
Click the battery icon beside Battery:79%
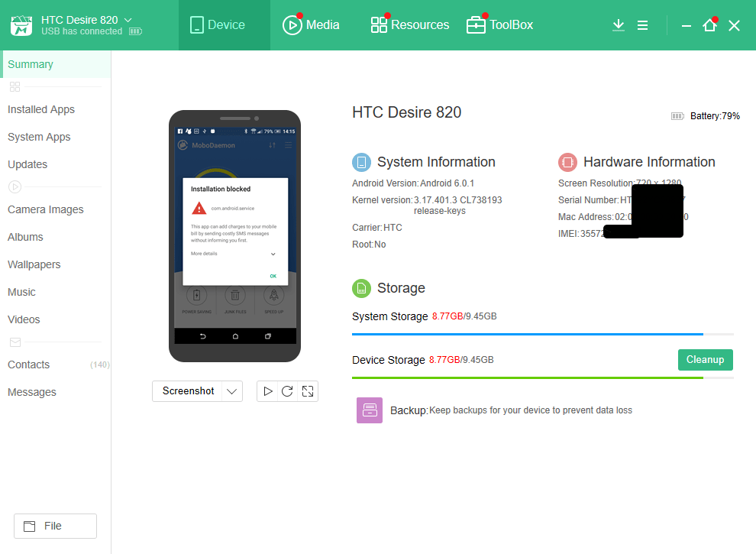point(677,116)
